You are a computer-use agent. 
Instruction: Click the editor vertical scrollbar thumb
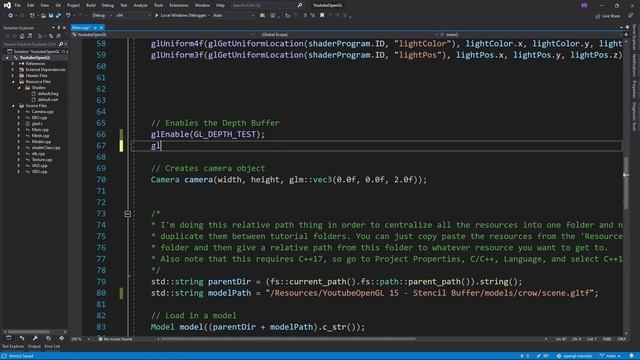[626, 183]
